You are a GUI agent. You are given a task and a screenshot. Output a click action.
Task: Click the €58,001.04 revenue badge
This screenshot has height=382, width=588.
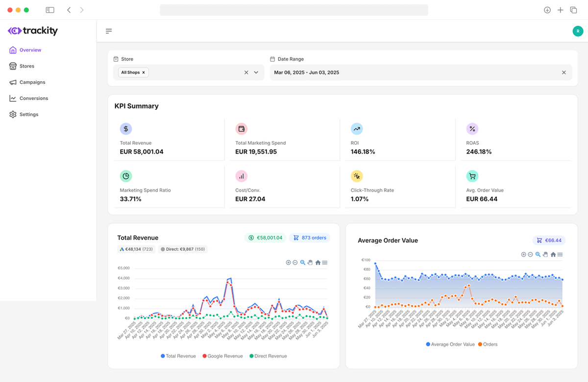tap(265, 238)
